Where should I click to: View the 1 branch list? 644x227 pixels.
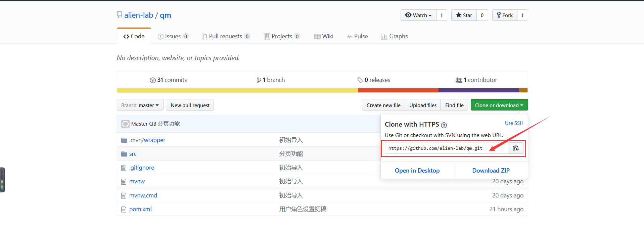271,80
